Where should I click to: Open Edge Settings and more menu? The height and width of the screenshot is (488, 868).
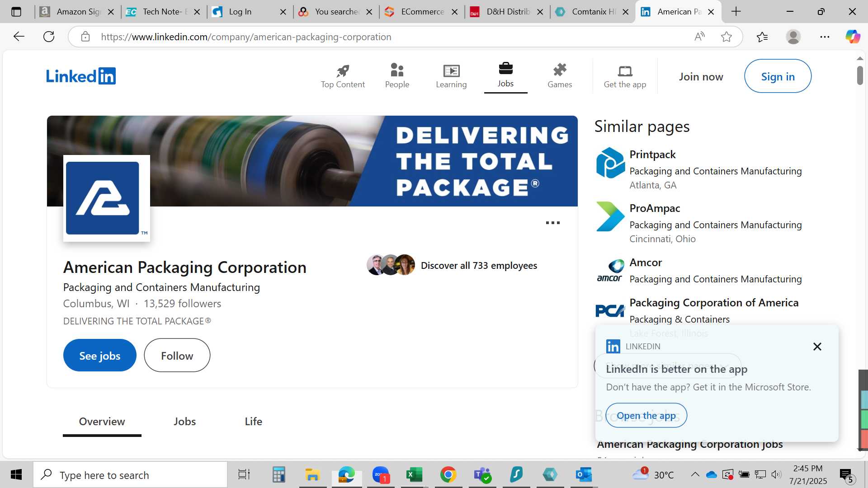825,37
